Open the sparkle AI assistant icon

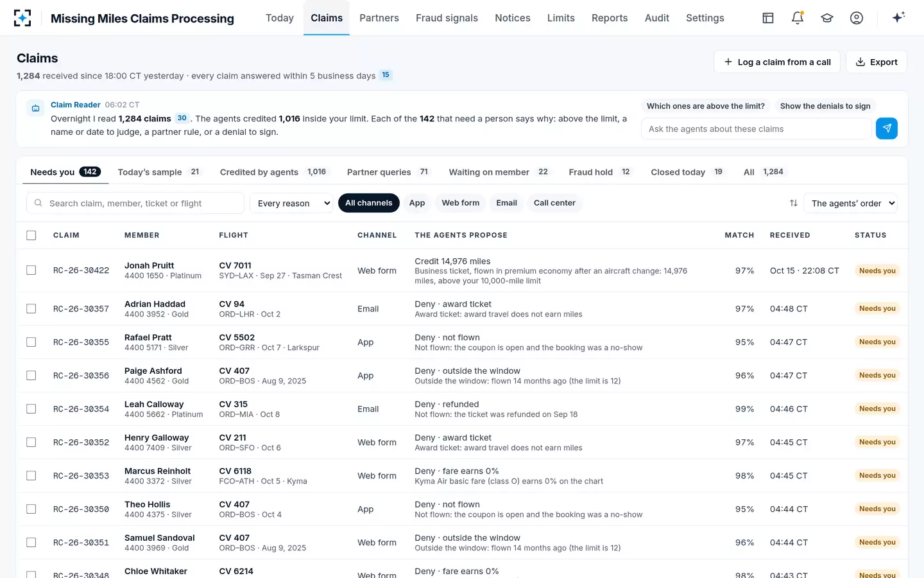click(898, 17)
